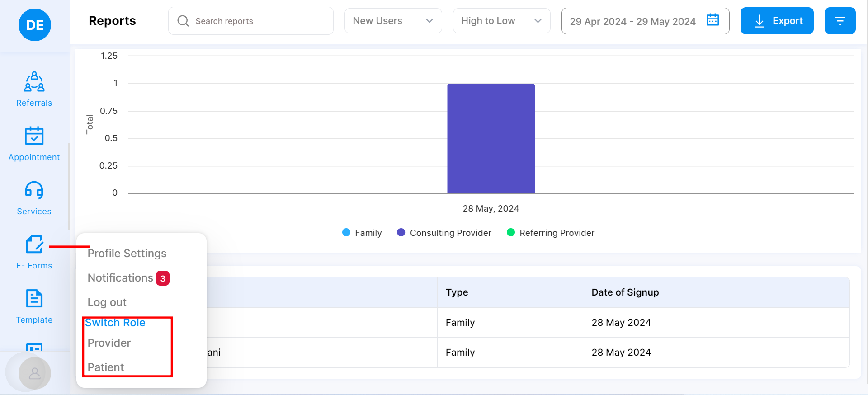Open Notifications from the popup menu
This screenshot has height=395, width=868.
click(x=121, y=278)
